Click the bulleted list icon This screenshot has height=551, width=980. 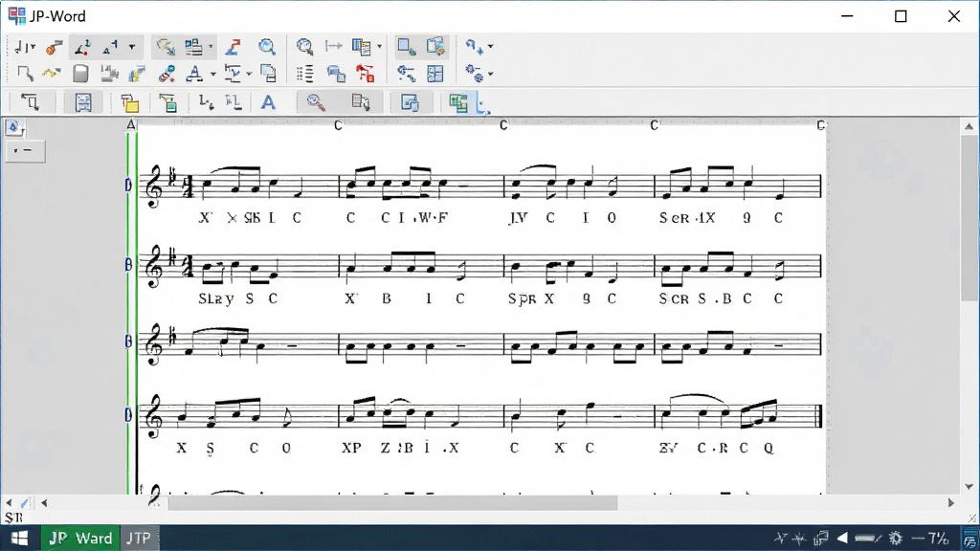tap(305, 74)
